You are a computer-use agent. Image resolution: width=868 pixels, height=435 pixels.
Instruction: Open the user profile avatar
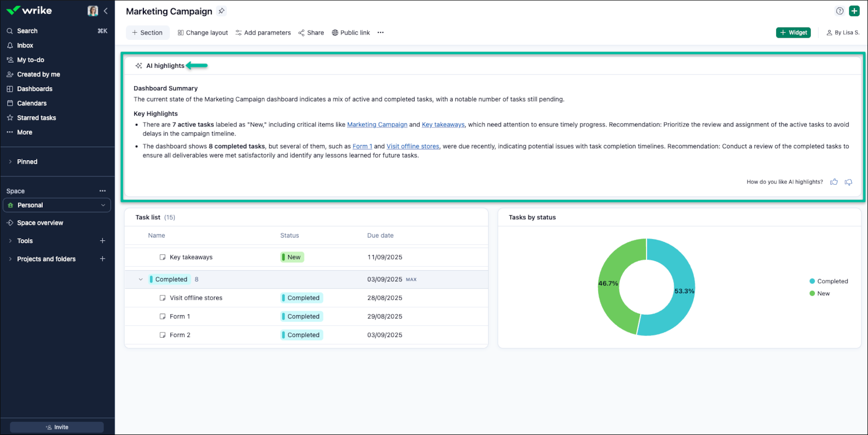coord(93,11)
